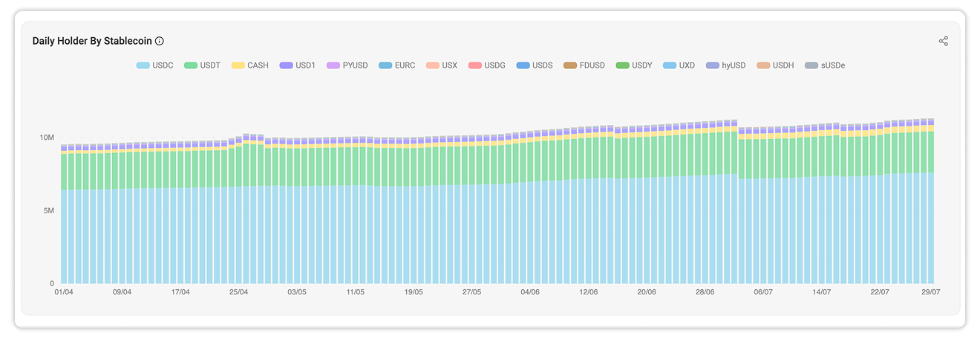This screenshot has height=339, width=980.
Task: Click the 04/06 date axis label
Action: pyautogui.click(x=530, y=292)
